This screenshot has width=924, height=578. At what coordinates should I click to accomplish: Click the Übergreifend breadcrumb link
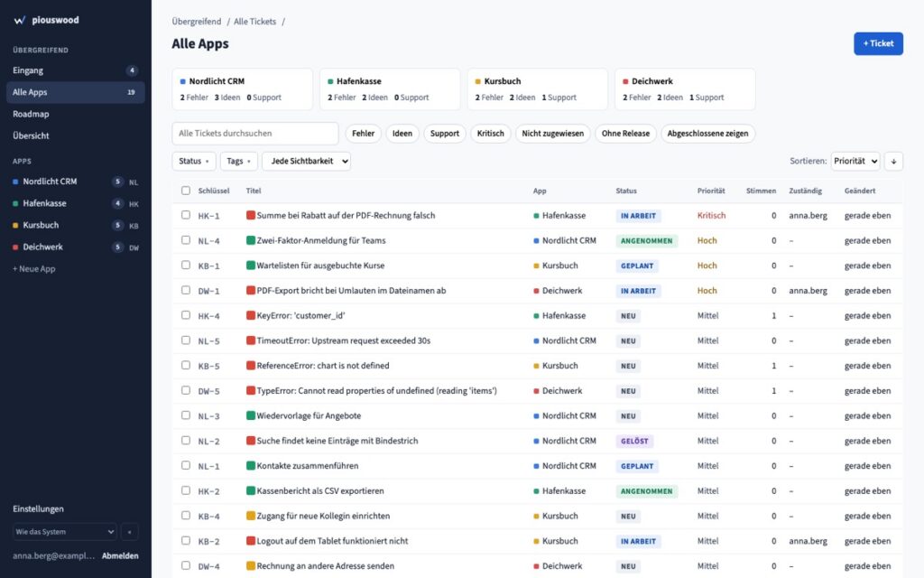coord(197,22)
